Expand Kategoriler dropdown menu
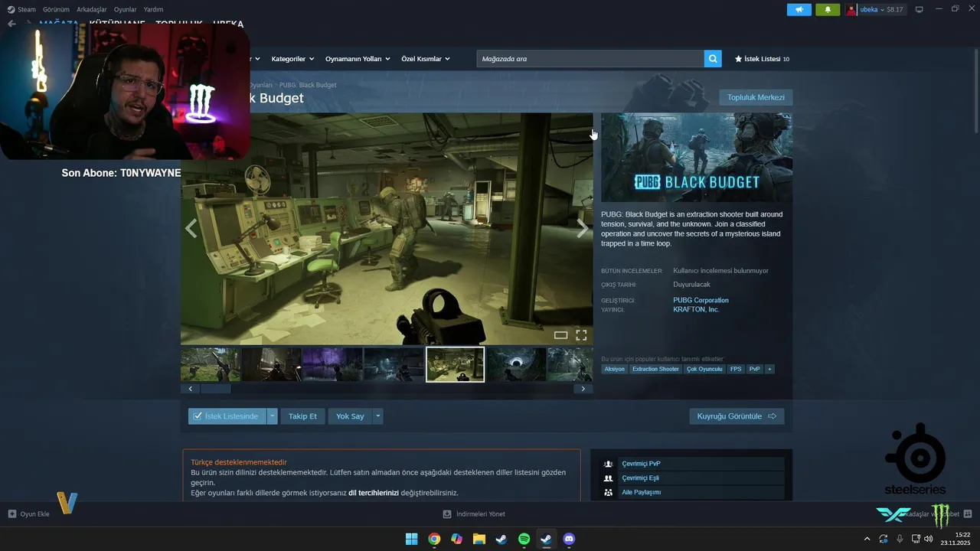Viewport: 980px width, 551px height. pyautogui.click(x=293, y=59)
